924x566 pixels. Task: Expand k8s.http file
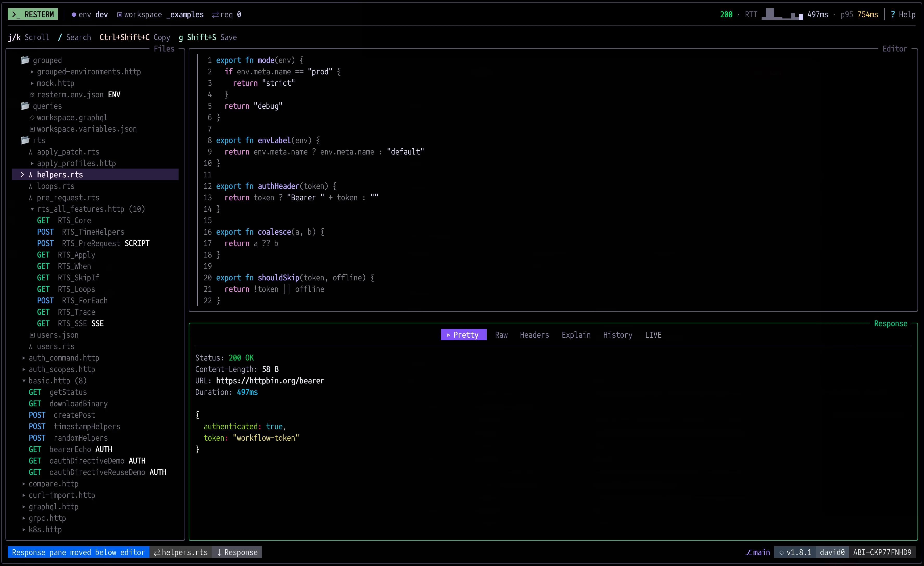(x=24, y=530)
